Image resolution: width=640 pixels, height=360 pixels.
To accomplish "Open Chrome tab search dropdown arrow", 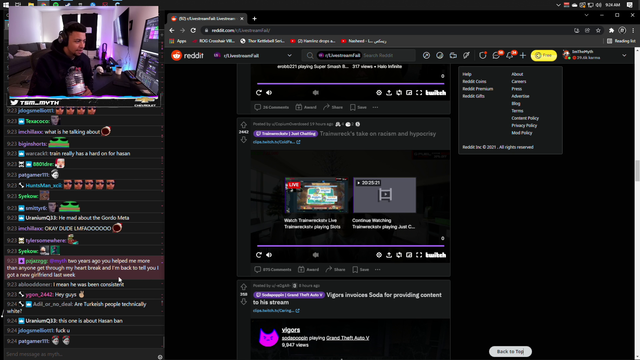I will pos(587,15).
